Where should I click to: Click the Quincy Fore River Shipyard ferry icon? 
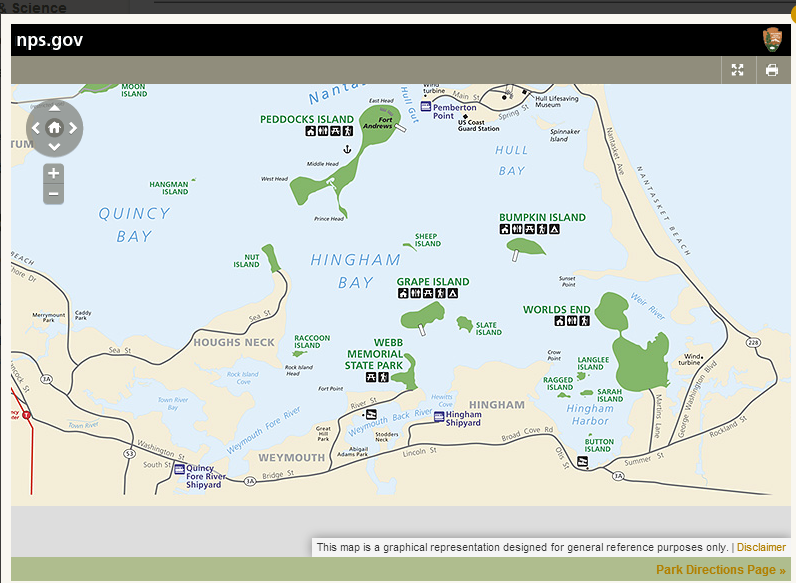coord(180,469)
